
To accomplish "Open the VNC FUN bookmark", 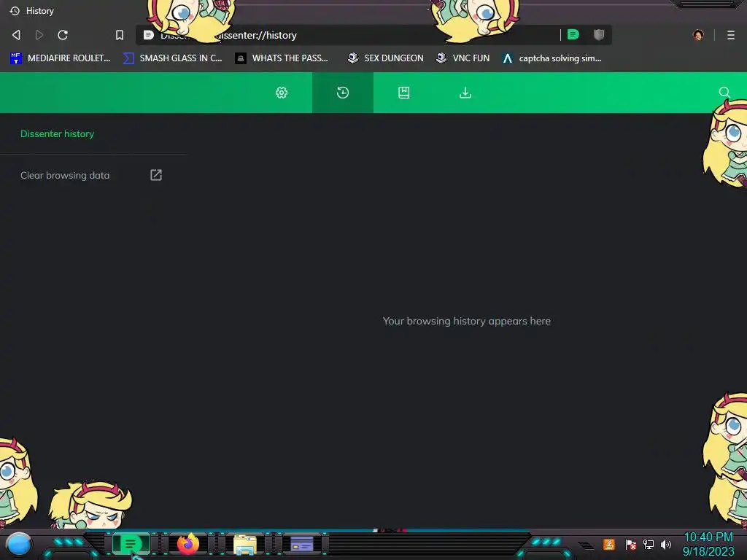I will click(463, 58).
